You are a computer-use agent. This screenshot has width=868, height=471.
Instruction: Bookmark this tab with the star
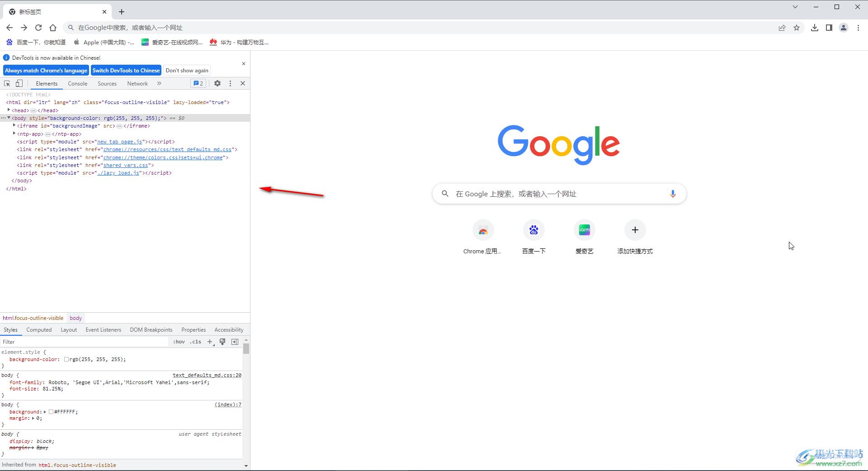[x=797, y=28]
